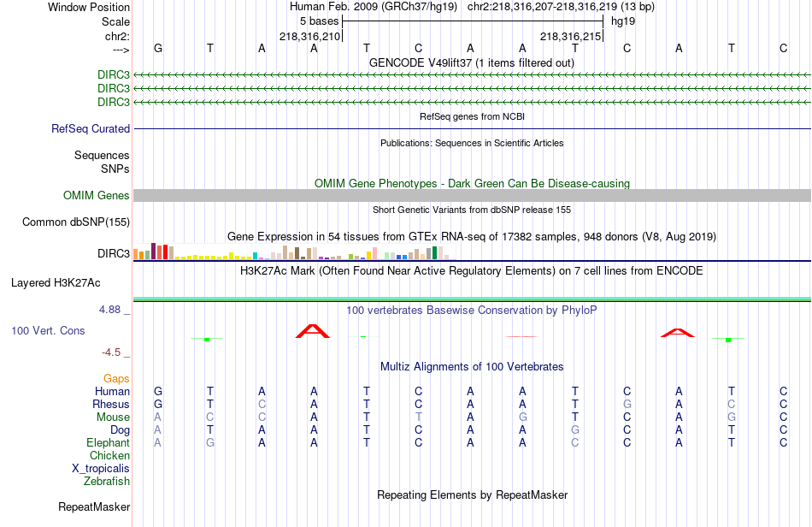This screenshot has width=812, height=527.
Task: Click the Human Feb. 2009 (GRCh37/hg19) assembly text
Action: click(374, 7)
